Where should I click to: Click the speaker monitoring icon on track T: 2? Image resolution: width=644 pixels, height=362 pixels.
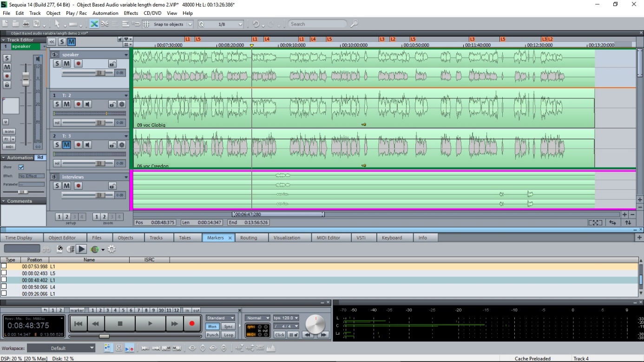[87, 104]
